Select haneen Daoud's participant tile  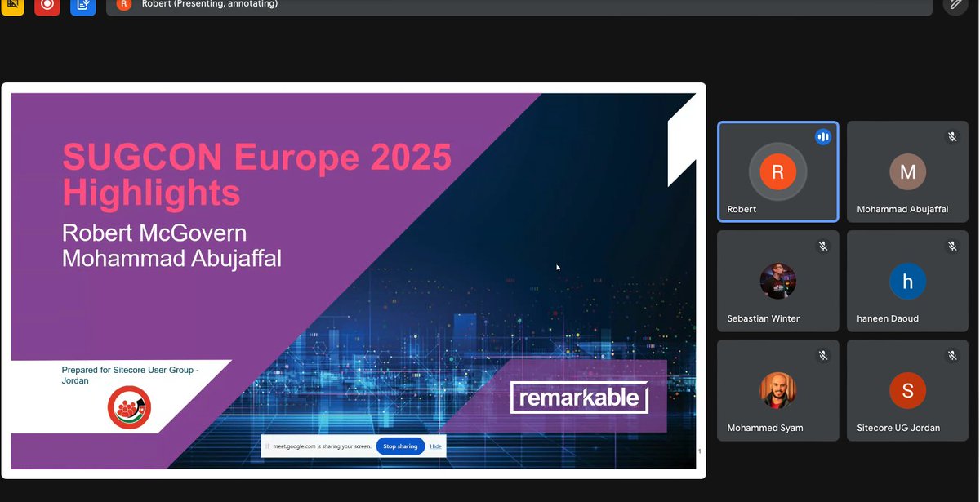(x=907, y=281)
